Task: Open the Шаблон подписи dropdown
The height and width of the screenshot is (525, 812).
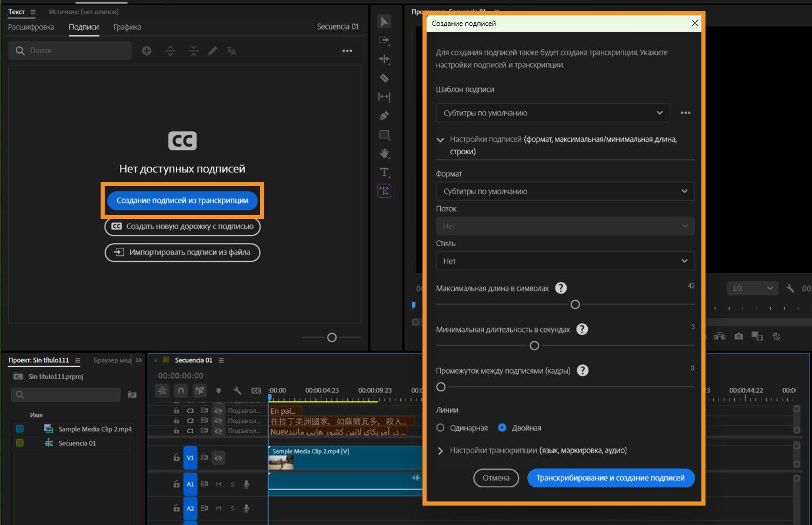Action: click(552, 113)
